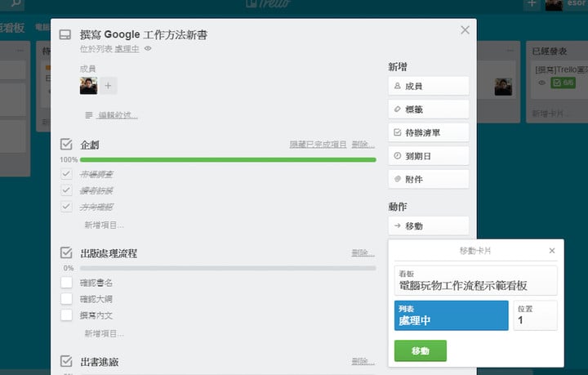Image resolution: width=588 pixels, height=375 pixels.
Task: Add 成員 from the sidebar
Action: 429,86
